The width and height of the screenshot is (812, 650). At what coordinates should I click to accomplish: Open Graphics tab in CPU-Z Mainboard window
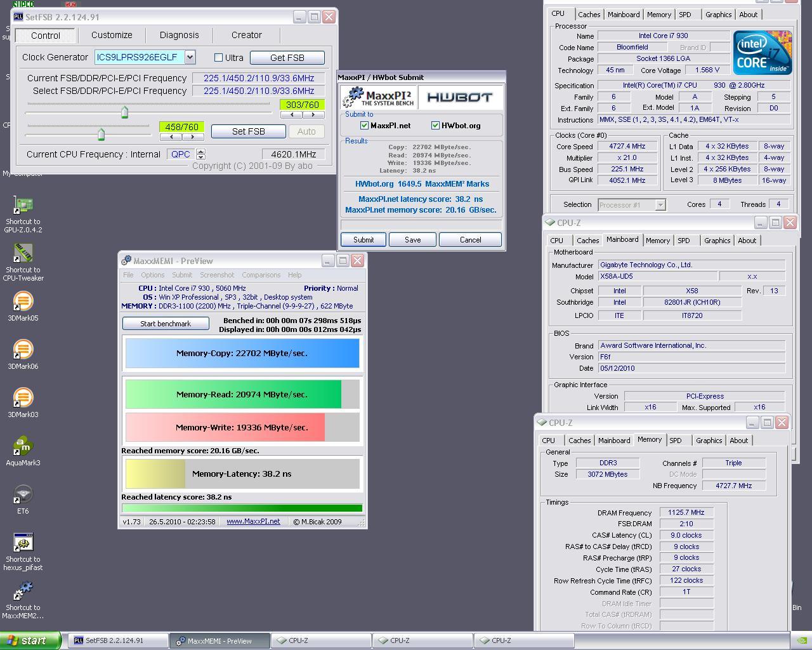click(717, 241)
